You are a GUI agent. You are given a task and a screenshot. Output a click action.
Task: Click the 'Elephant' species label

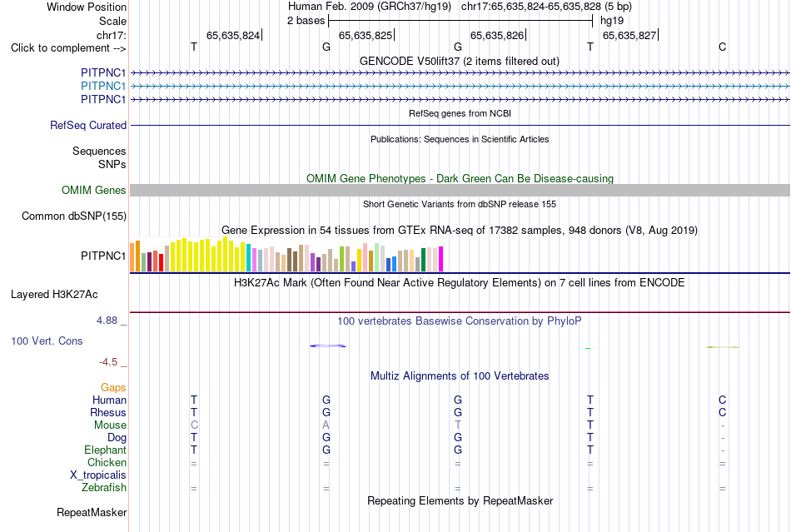105,450
